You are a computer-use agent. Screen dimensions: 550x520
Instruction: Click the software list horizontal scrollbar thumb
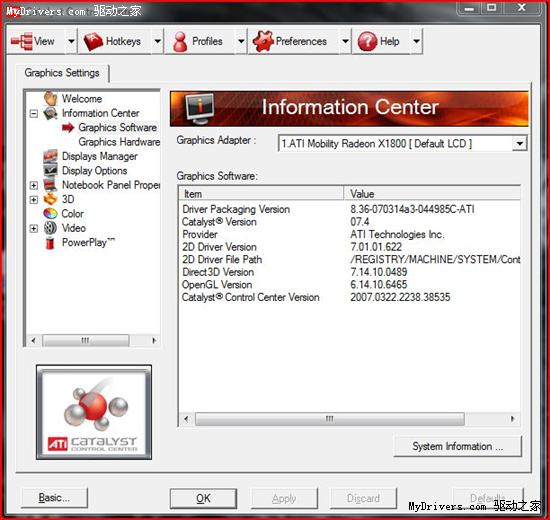tap(330, 419)
